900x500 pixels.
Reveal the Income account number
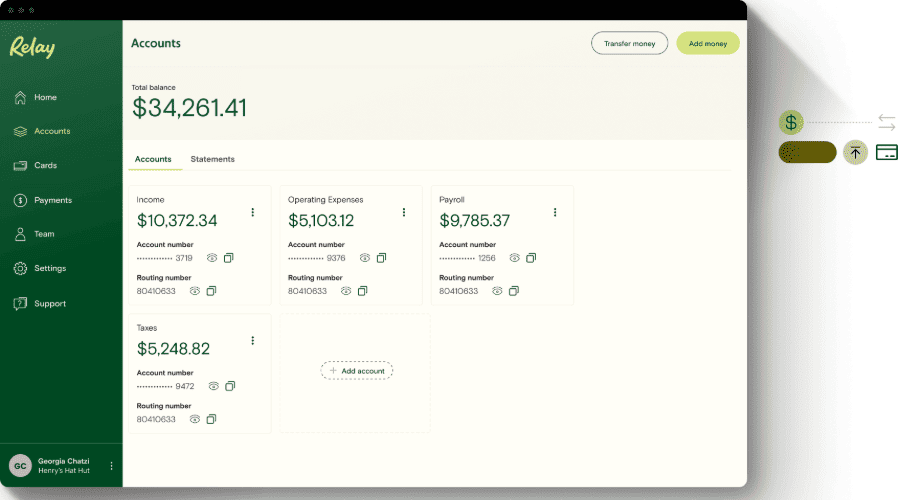pos(212,258)
